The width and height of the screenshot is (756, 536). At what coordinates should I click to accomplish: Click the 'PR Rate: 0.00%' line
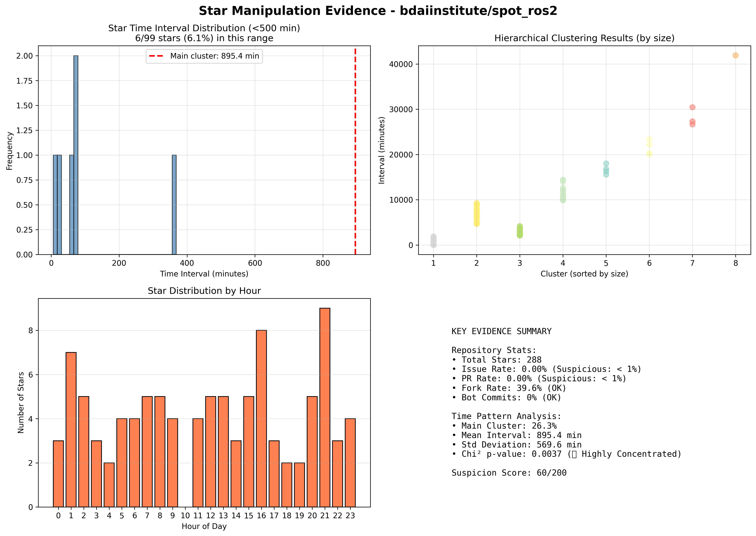coord(539,379)
